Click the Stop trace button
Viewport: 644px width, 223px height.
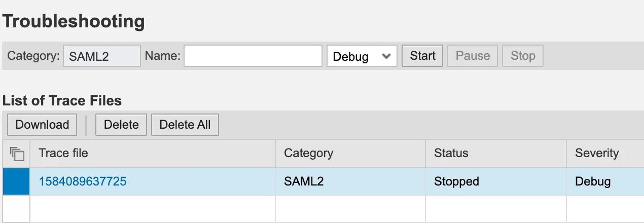[522, 56]
